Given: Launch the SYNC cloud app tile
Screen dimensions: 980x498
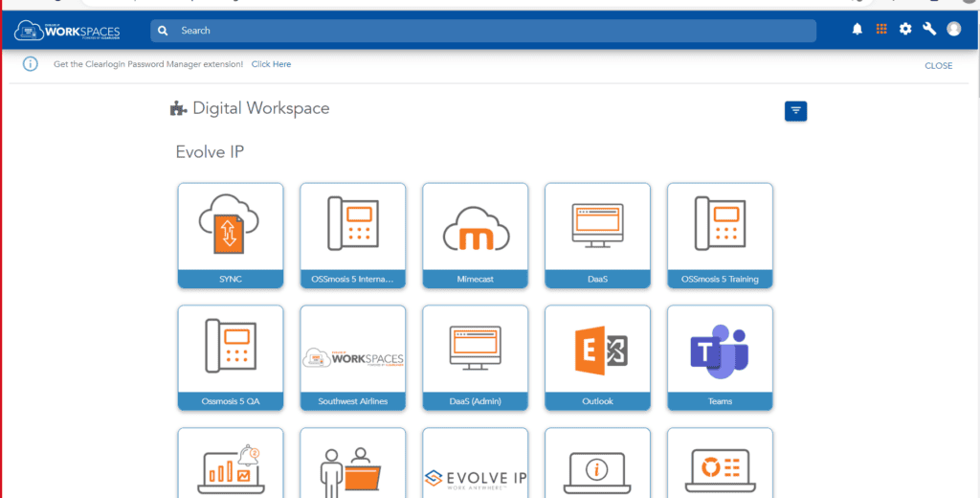Looking at the screenshot, I should [231, 236].
